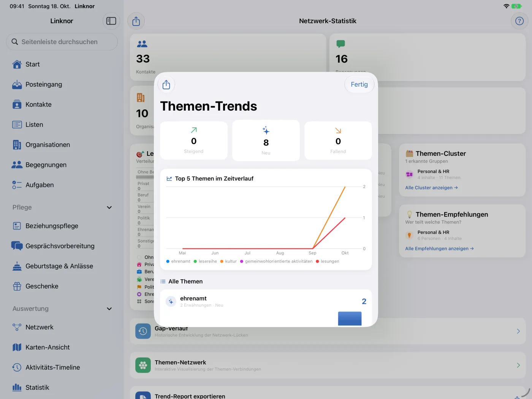Collapse the Pflege sidebar section
532x399 pixels.
pyautogui.click(x=109, y=207)
